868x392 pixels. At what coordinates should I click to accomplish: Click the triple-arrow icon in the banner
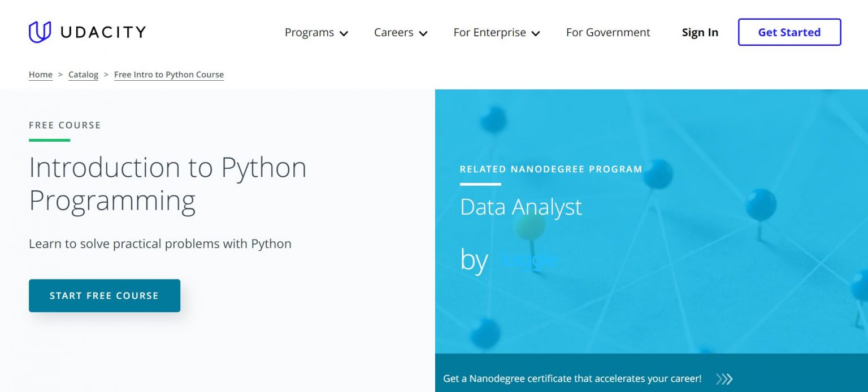724,379
